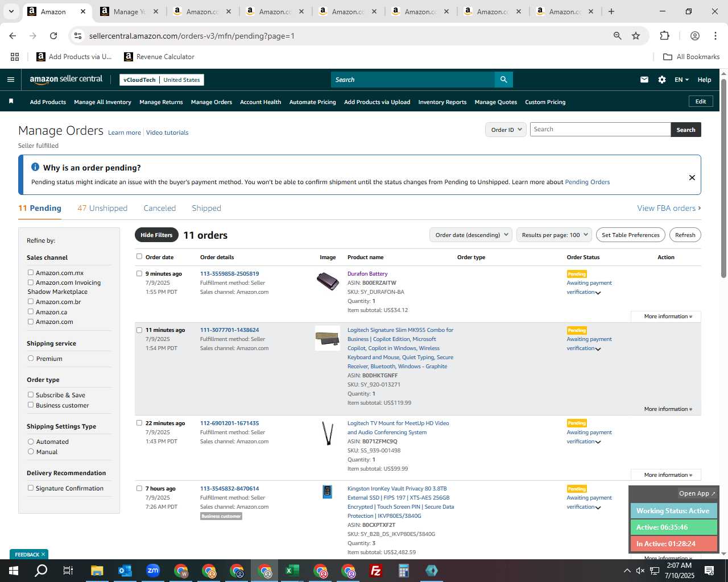Open the EN language dropdown
This screenshot has height=582, width=728.
click(681, 80)
